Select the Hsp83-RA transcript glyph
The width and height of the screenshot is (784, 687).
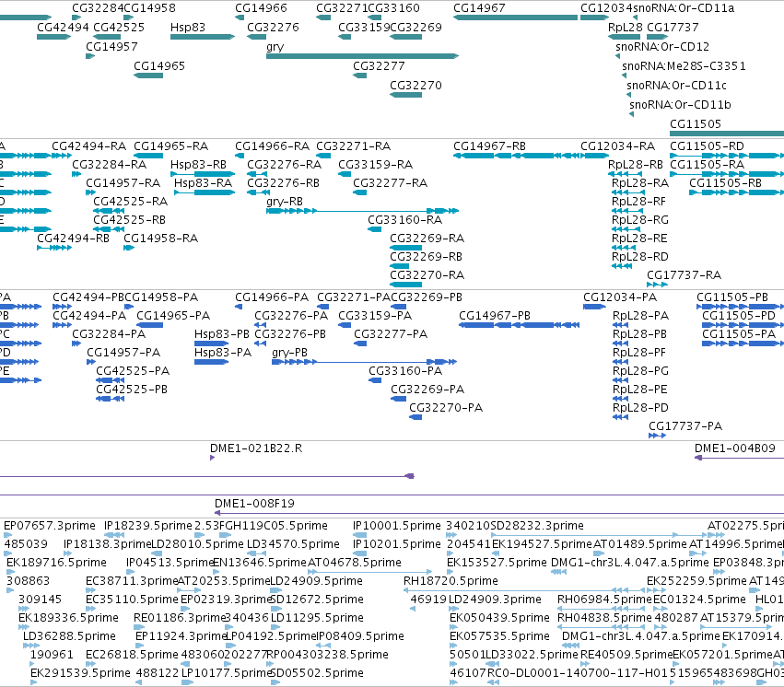[x=205, y=192]
